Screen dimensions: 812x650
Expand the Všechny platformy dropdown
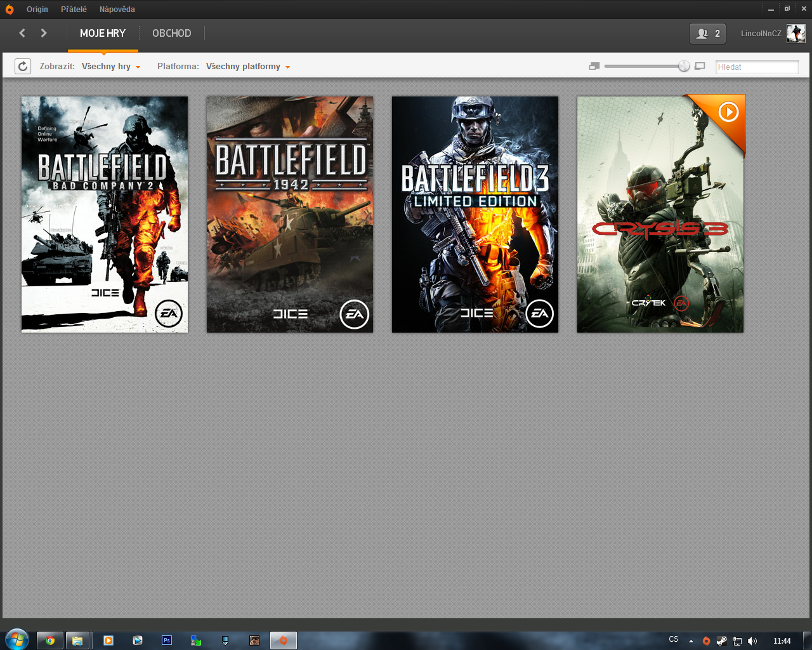(247, 67)
